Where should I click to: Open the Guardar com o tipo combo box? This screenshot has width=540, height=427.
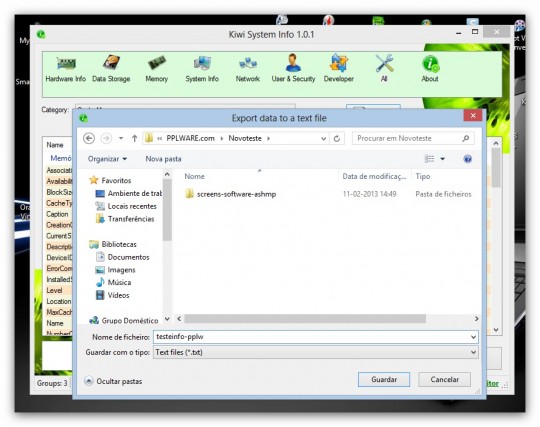316,352
